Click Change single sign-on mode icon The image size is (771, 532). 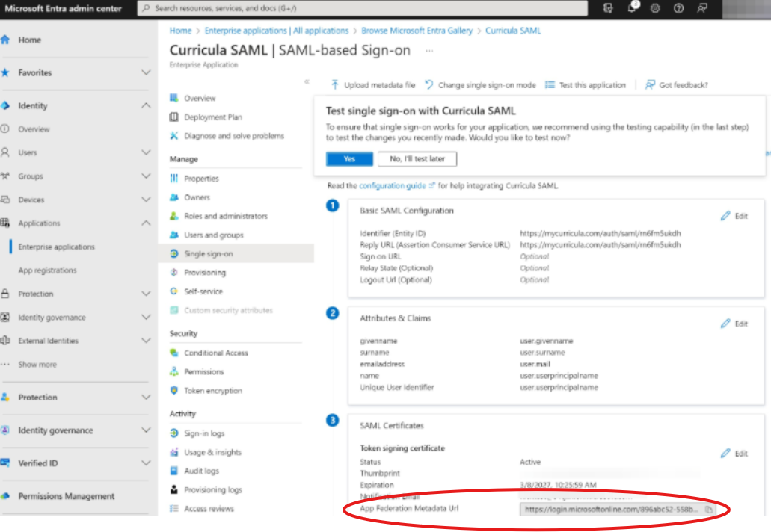click(x=429, y=85)
